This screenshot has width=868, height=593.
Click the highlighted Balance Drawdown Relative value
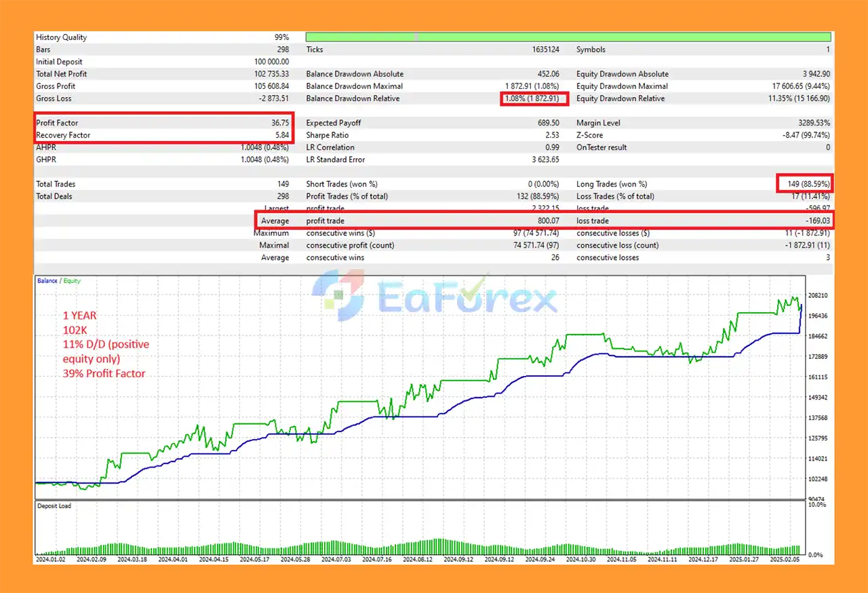click(534, 98)
